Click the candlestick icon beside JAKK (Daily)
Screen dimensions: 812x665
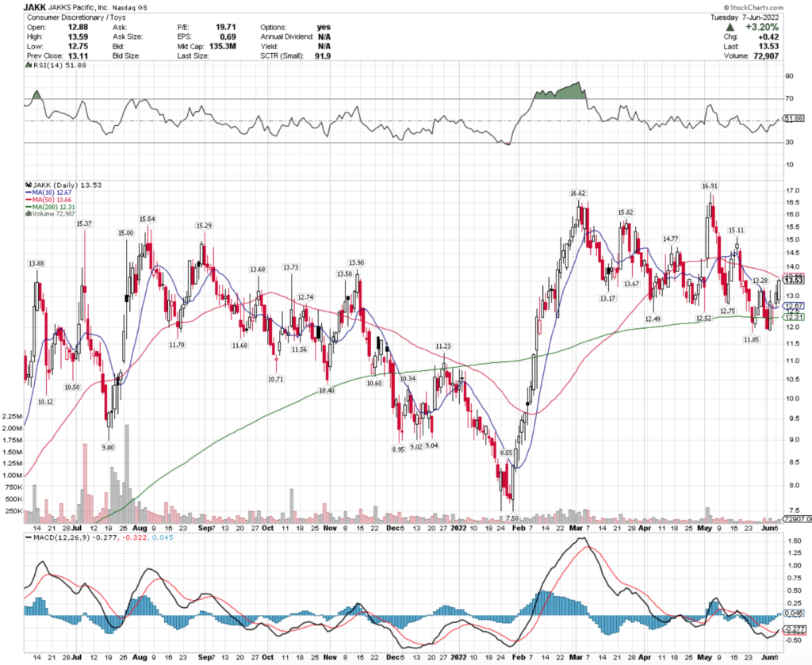click(x=29, y=185)
